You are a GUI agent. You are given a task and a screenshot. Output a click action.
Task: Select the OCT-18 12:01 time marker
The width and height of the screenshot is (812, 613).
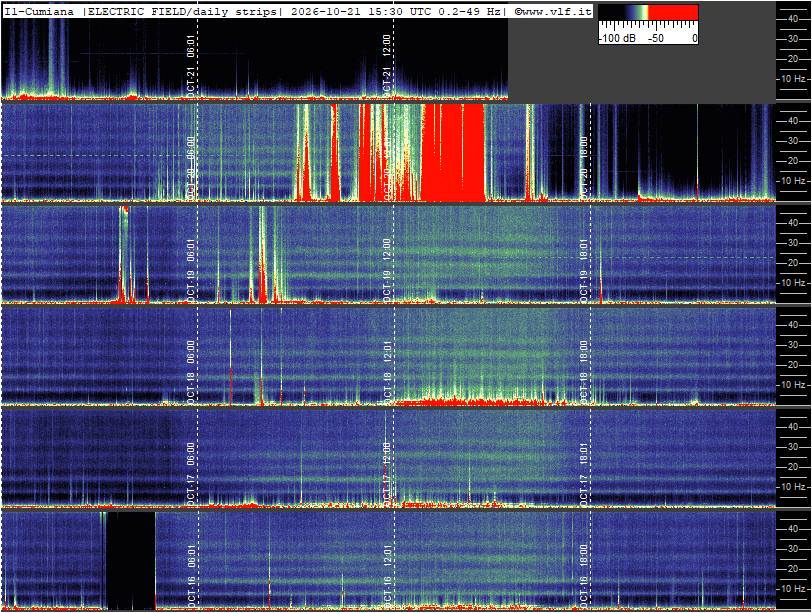coord(387,372)
